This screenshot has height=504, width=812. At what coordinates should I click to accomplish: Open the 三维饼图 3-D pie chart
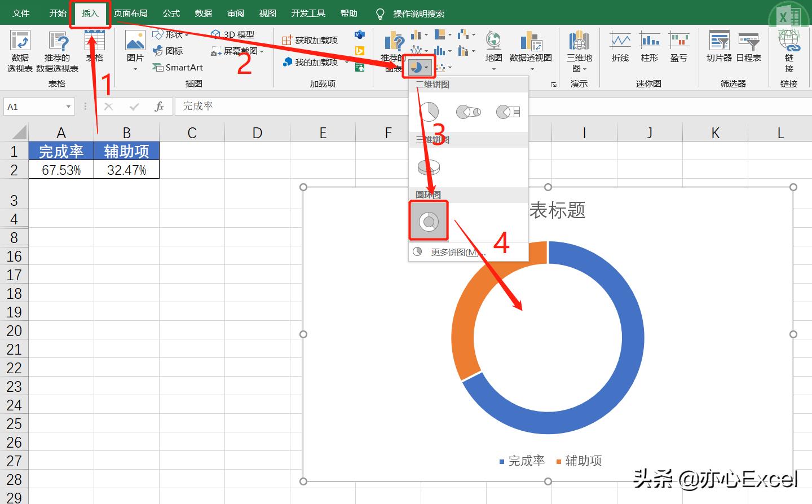pos(428,167)
